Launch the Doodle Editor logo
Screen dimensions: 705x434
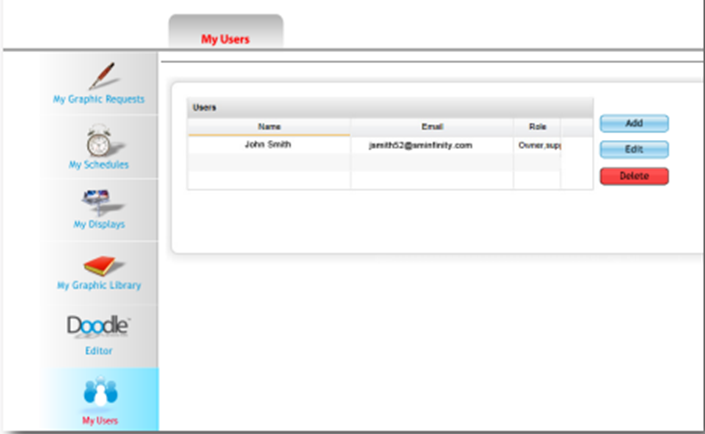pyautogui.click(x=99, y=326)
